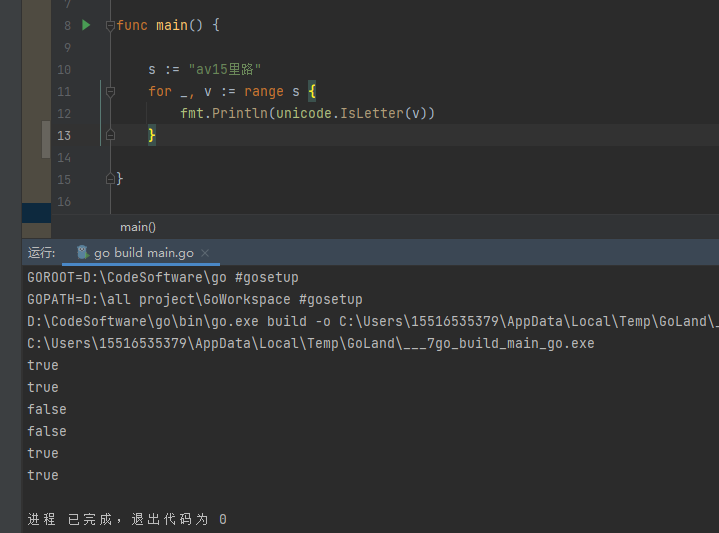Click the first 'true' console output
Screen dimensions: 719x533
coord(43,366)
